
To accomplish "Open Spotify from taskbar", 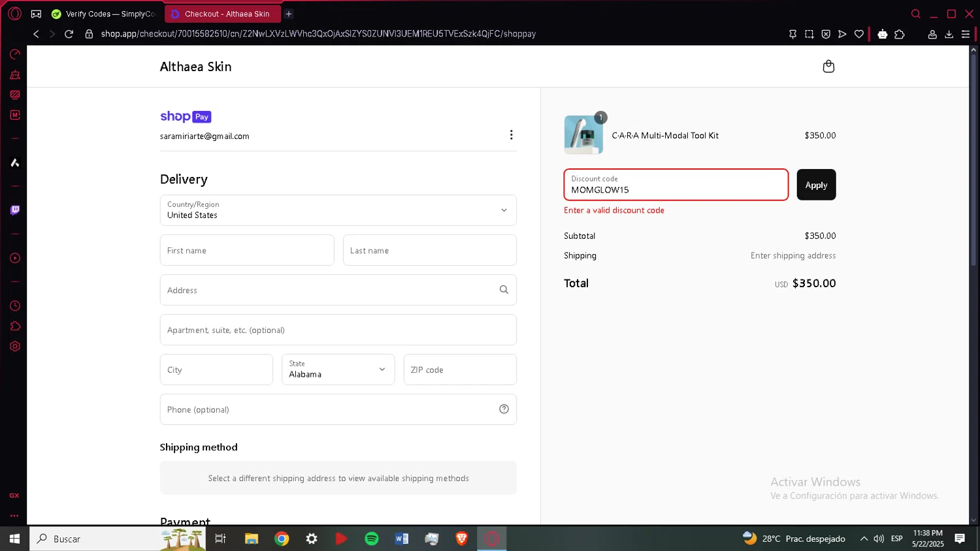I will (372, 539).
